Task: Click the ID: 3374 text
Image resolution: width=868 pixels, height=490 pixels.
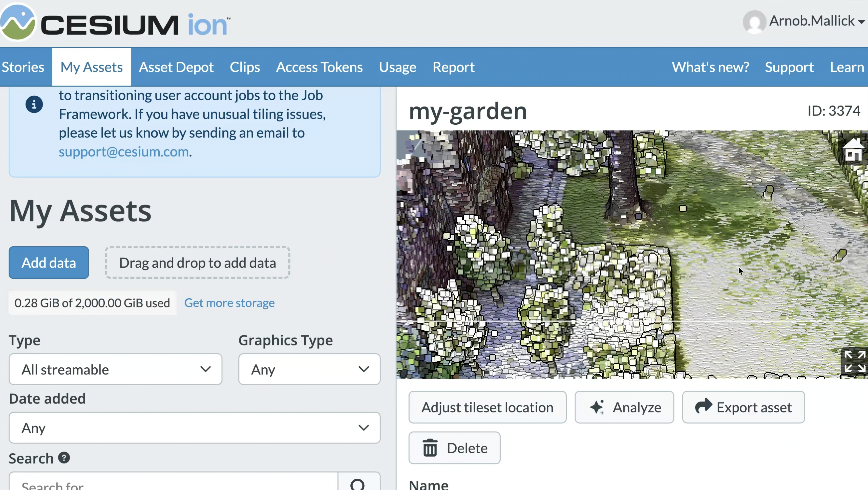Action: point(834,111)
